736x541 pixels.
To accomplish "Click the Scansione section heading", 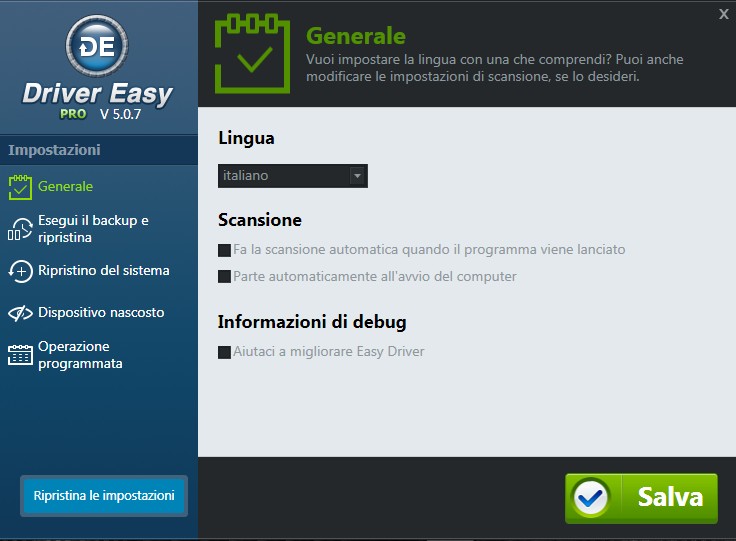I will click(260, 220).
